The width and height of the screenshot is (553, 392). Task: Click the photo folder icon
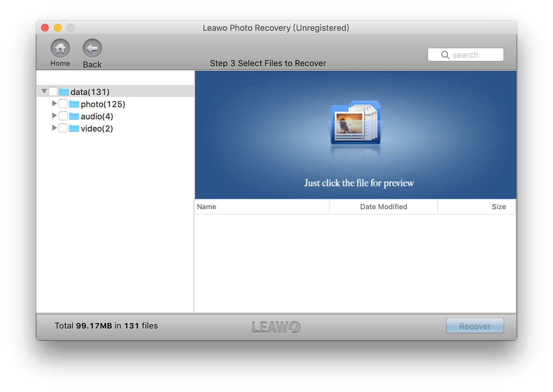click(74, 104)
